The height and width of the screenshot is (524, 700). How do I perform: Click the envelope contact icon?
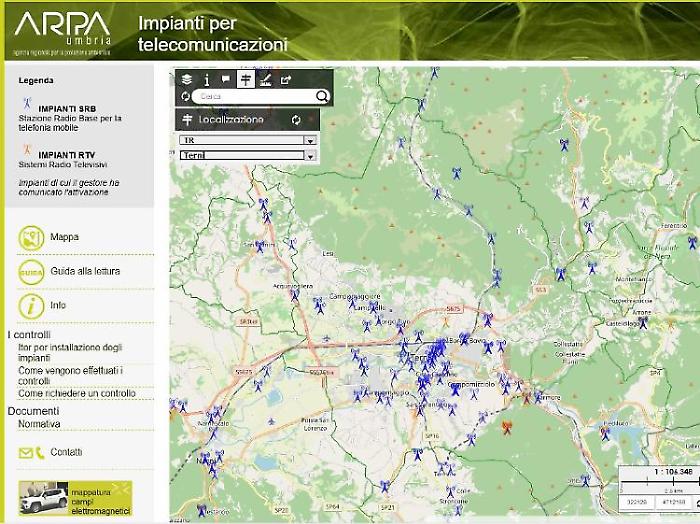click(25, 453)
